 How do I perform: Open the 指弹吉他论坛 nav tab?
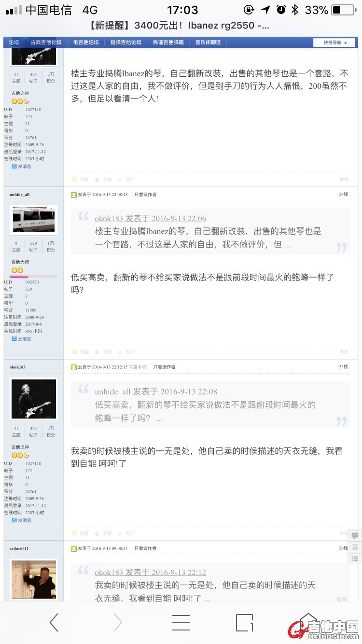tap(125, 42)
